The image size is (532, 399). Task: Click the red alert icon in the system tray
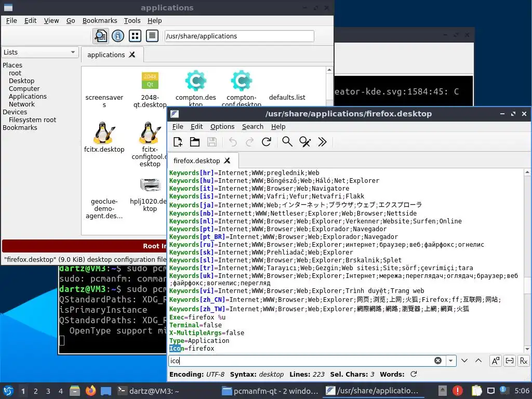pos(458,391)
